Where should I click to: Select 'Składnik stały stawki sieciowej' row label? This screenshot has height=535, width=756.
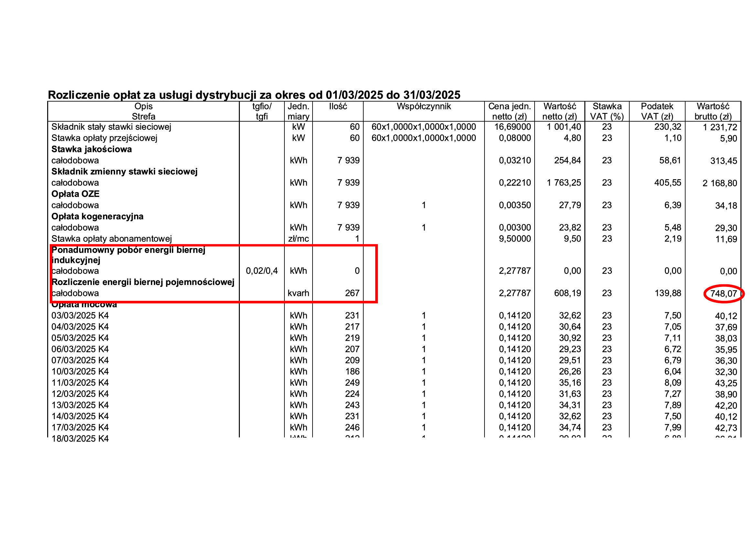click(111, 127)
